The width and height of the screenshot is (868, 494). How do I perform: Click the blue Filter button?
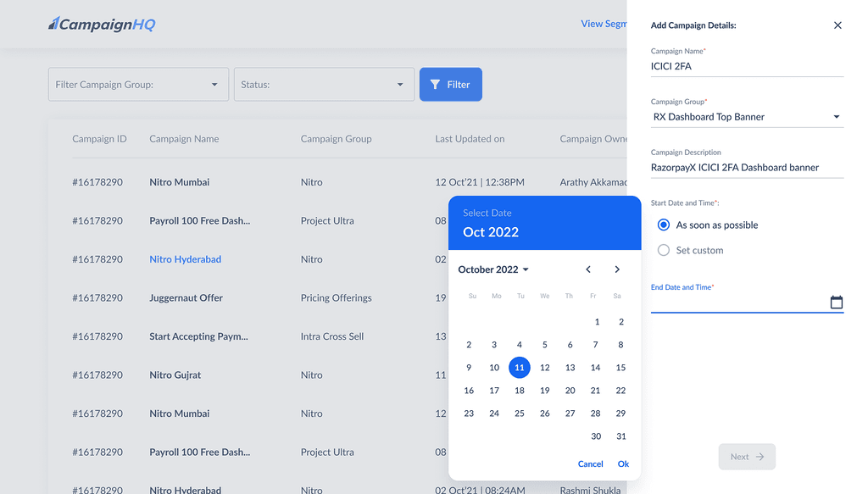click(451, 85)
